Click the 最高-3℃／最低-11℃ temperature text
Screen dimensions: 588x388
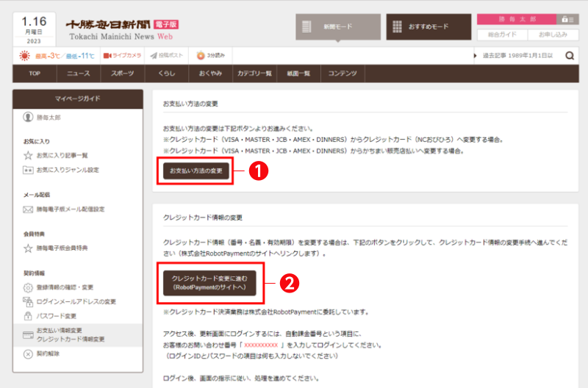pyautogui.click(x=65, y=56)
